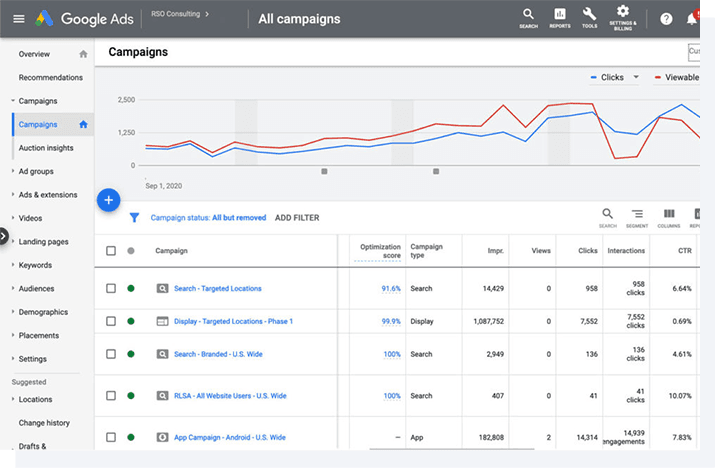Check the RLSA - All Website Users checkbox
The width and height of the screenshot is (715, 468).
pyautogui.click(x=111, y=395)
